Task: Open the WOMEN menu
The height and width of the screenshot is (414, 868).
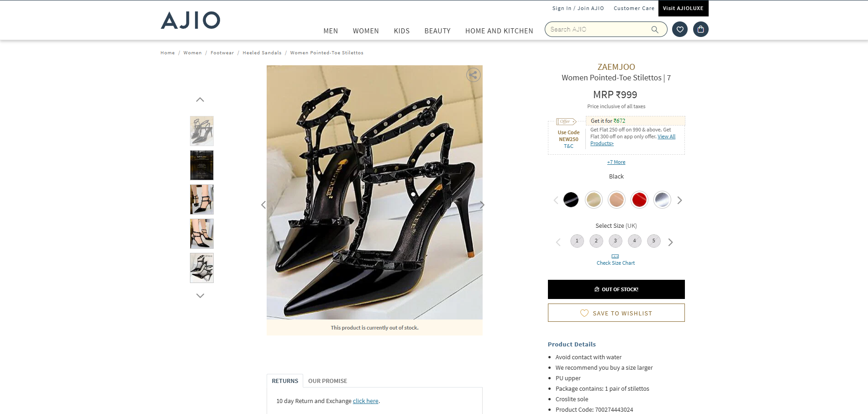Action: coord(365,31)
